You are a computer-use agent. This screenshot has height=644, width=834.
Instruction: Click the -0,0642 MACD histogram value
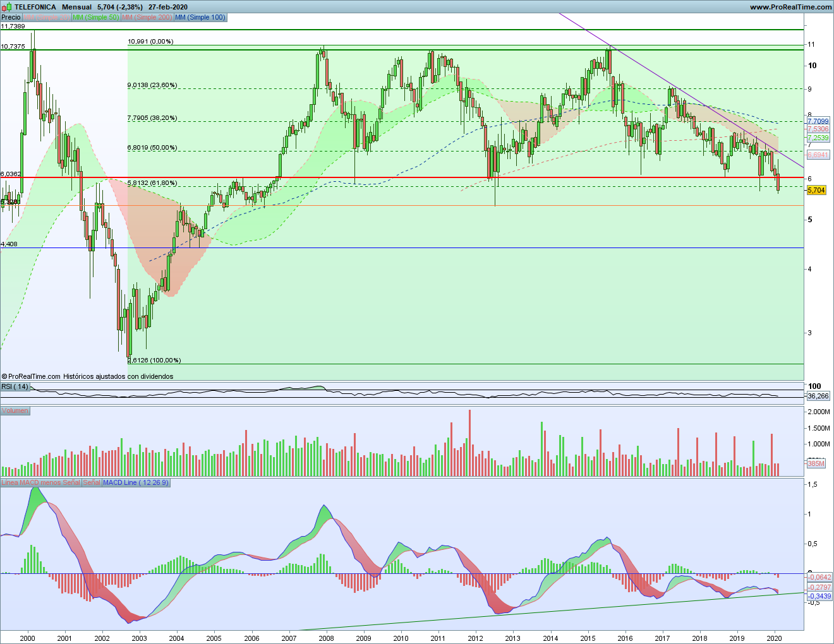coord(819,577)
